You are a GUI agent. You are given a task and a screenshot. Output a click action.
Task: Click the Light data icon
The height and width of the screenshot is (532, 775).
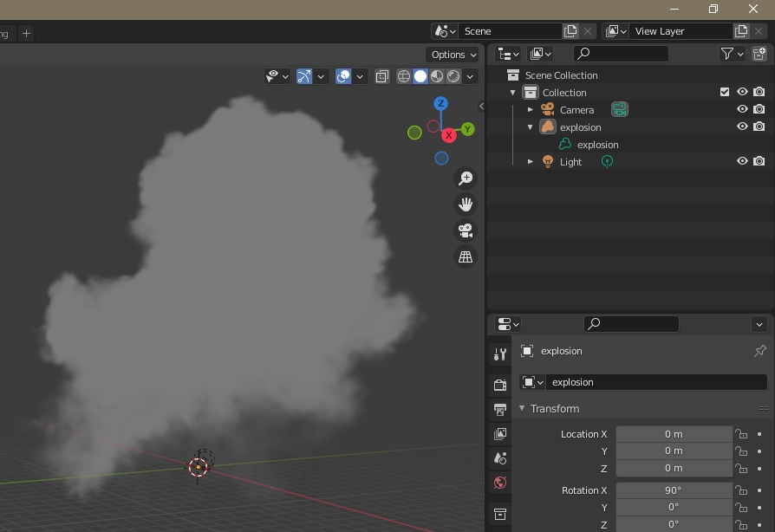607,161
